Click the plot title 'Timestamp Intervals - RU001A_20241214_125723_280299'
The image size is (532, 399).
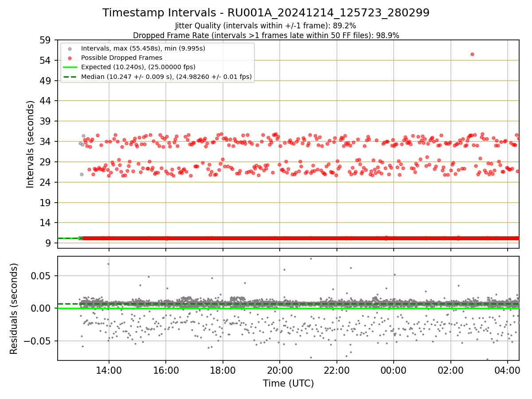(266, 13)
